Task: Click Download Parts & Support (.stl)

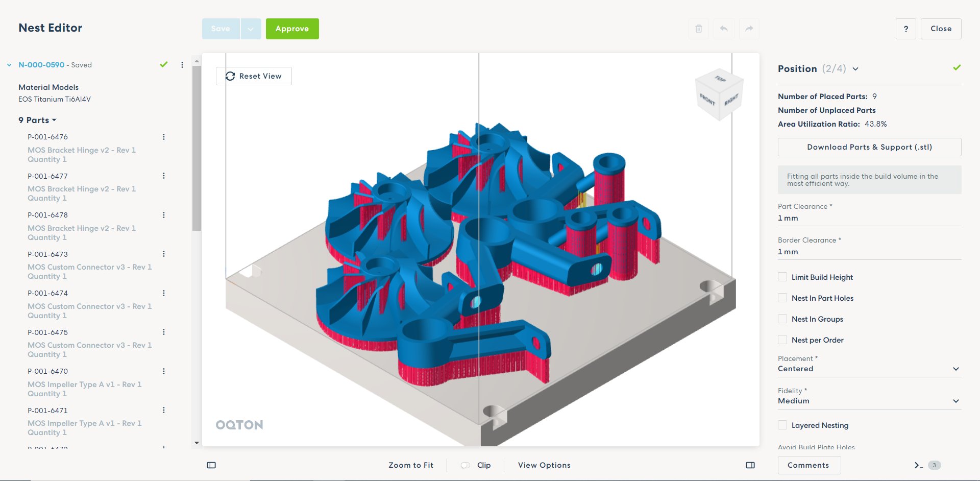Action: point(869,147)
